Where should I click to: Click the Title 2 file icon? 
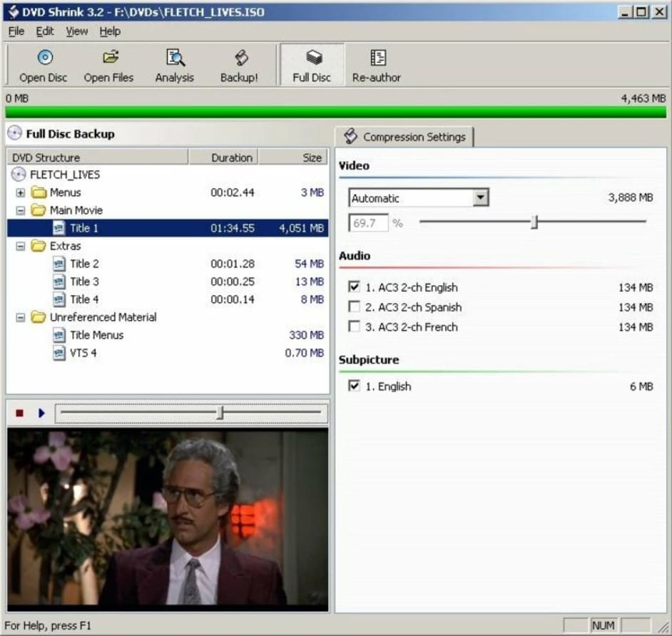click(x=59, y=264)
